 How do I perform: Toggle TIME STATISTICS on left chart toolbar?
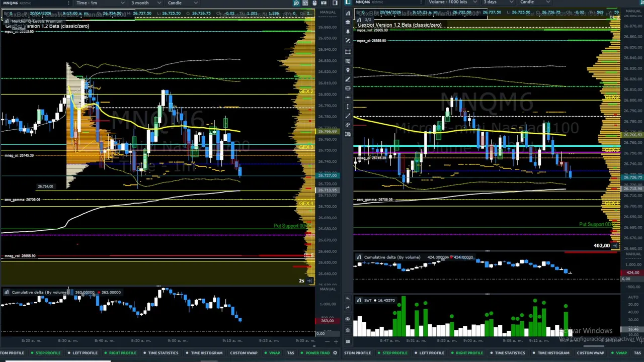click(160, 353)
